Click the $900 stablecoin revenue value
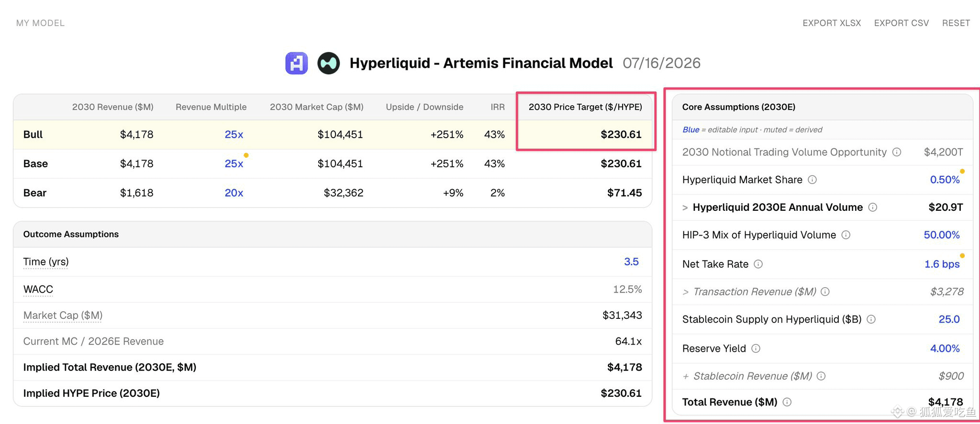This screenshot has width=980, height=424. point(951,376)
